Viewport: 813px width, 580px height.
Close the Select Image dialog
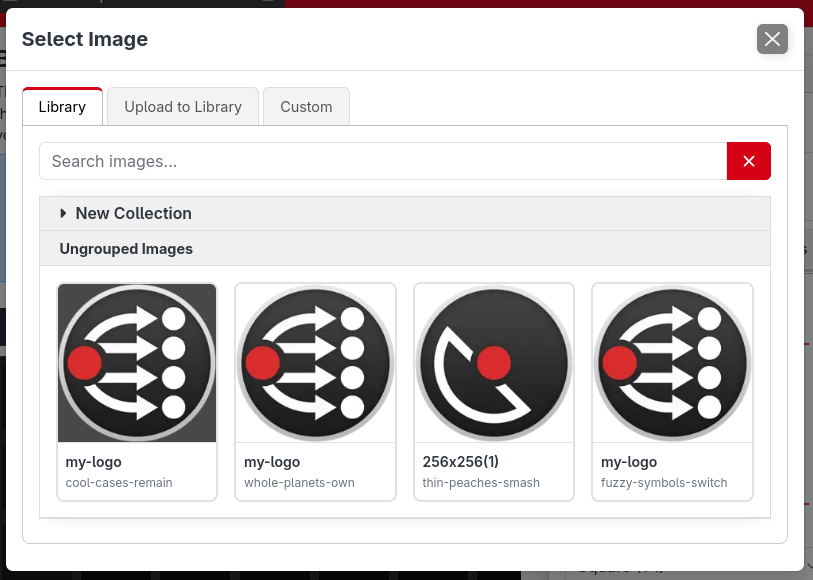[772, 39]
